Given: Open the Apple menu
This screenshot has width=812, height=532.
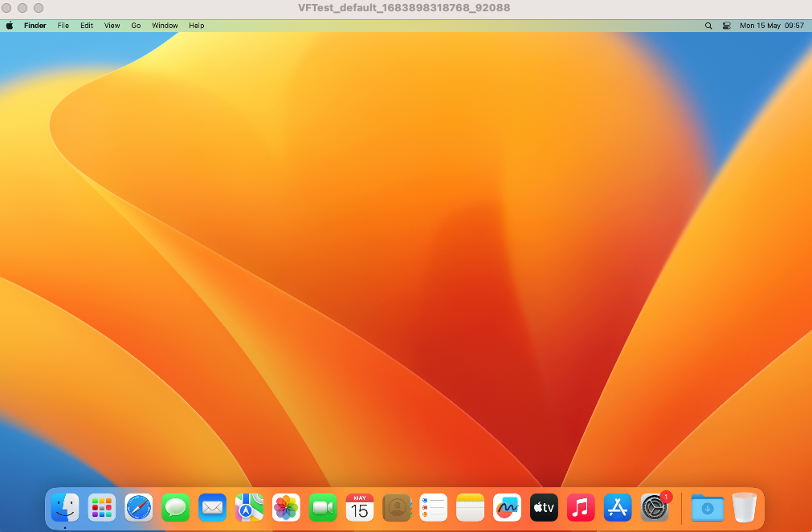Looking at the screenshot, I should (x=10, y=26).
